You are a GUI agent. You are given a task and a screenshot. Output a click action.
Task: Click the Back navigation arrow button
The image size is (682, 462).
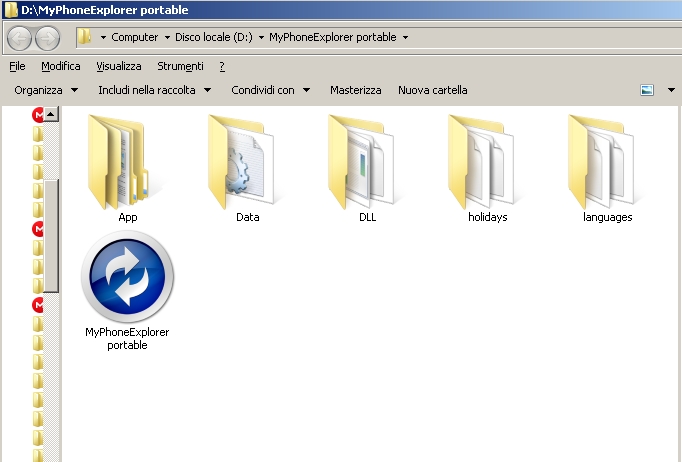tap(19, 38)
